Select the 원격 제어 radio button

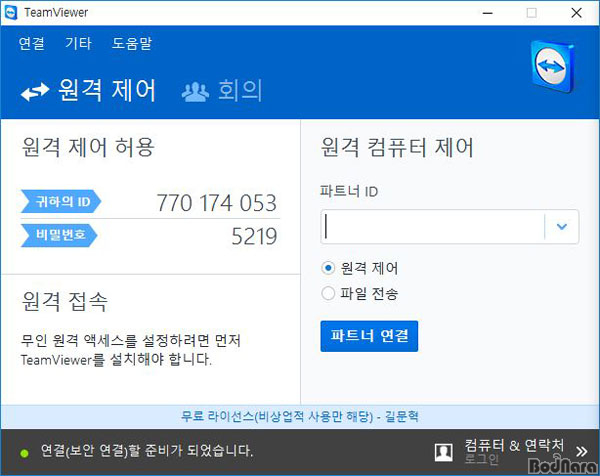click(x=328, y=268)
